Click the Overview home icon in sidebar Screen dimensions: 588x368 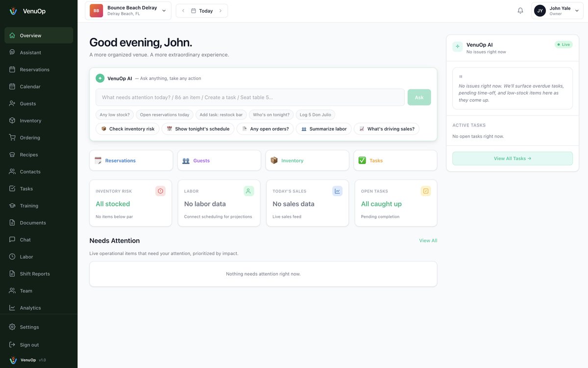[x=12, y=35]
